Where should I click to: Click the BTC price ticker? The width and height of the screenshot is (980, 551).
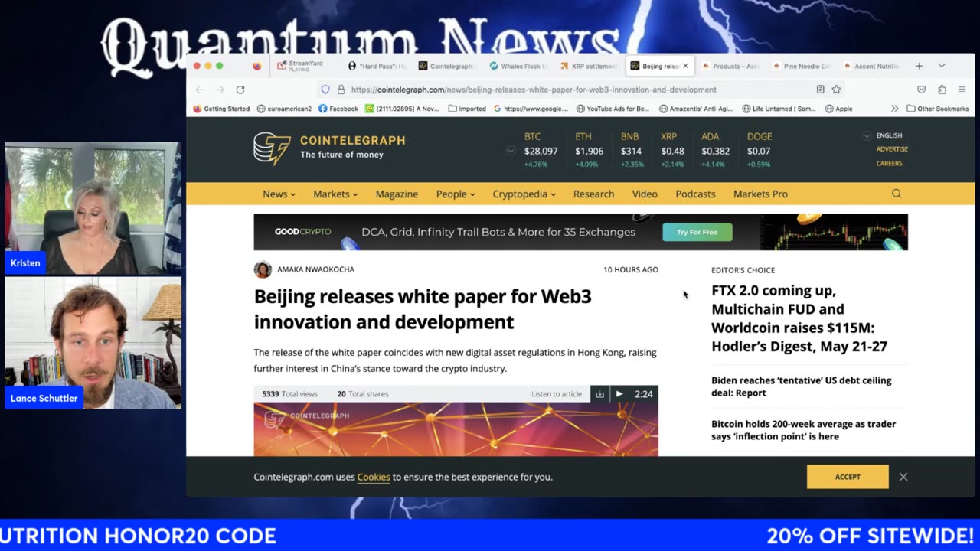pyautogui.click(x=541, y=150)
